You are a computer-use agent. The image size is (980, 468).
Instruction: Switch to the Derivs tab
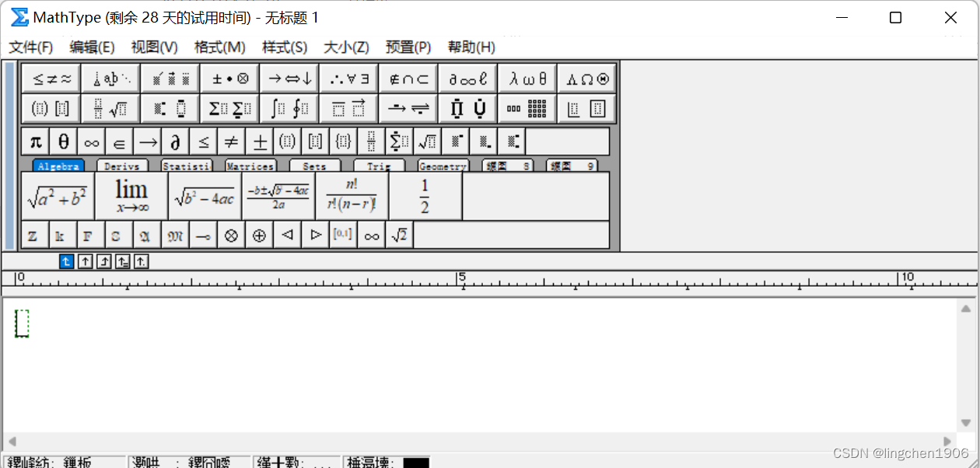tap(122, 166)
